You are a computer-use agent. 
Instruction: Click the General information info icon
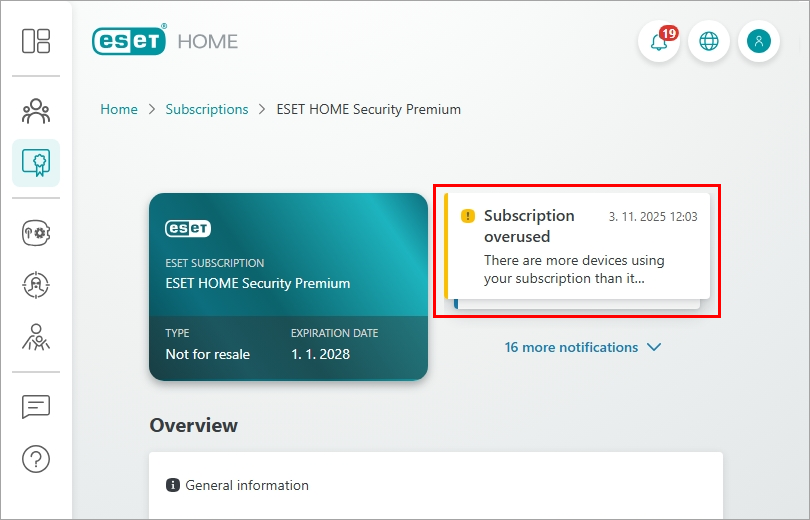point(172,485)
